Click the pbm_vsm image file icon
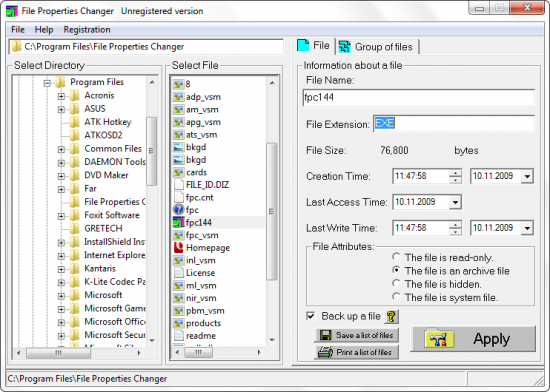 179,310
